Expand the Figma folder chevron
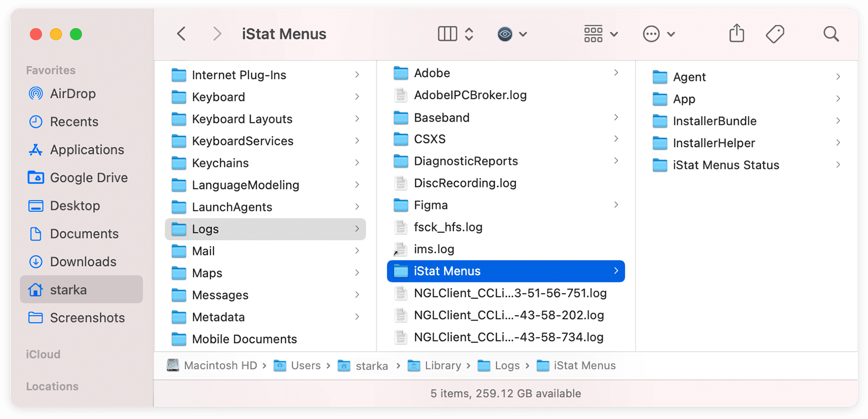The image size is (868, 419). (616, 205)
